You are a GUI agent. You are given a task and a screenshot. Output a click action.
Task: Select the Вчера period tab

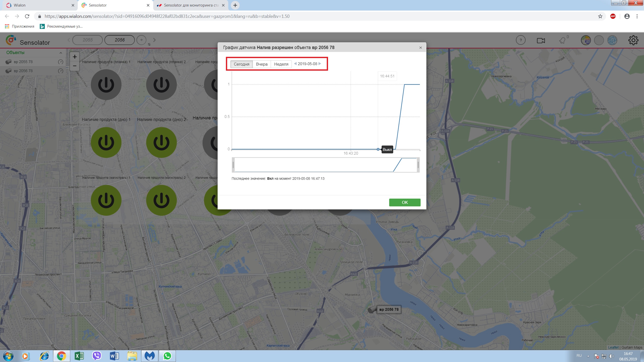[262, 64]
